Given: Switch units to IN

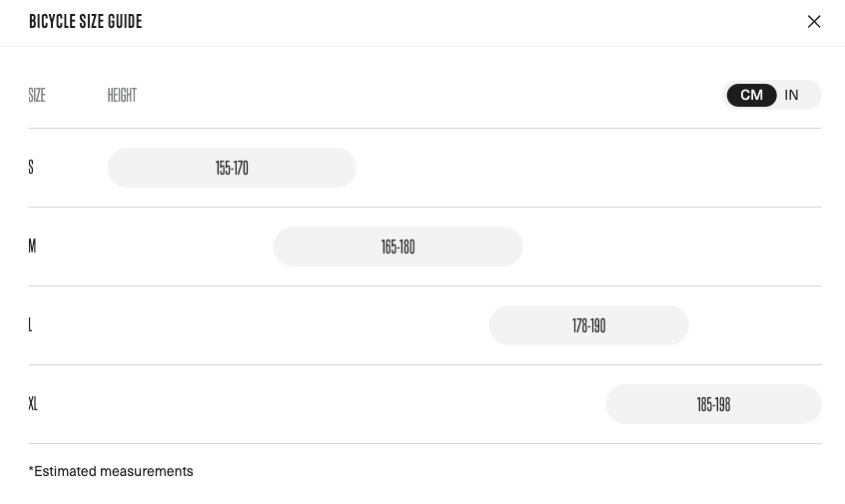Looking at the screenshot, I should tap(791, 95).
